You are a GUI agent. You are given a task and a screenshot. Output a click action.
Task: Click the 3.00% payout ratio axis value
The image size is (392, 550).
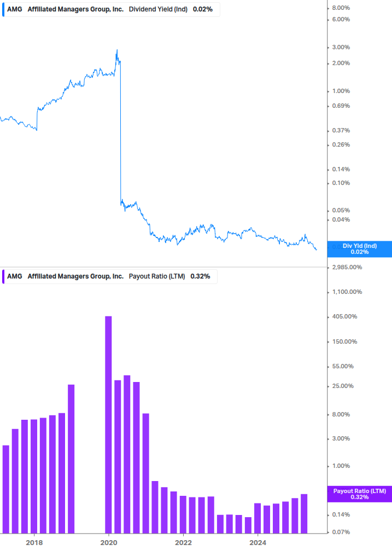point(341,438)
